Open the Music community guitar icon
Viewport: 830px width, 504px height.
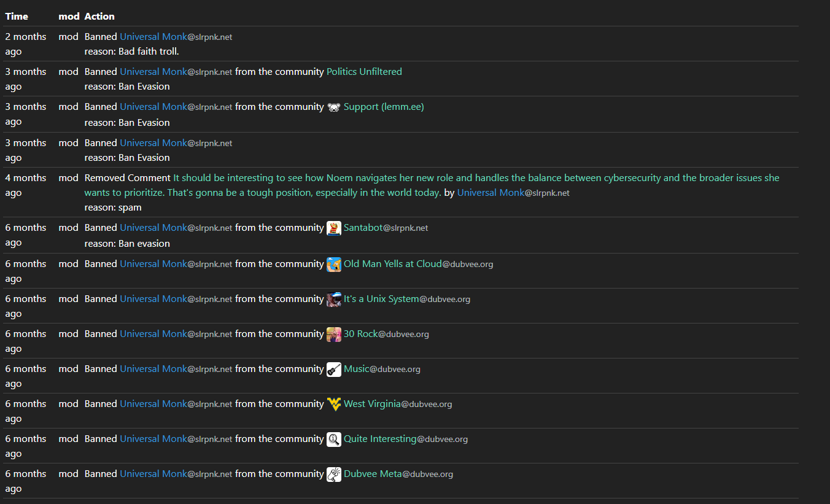click(334, 369)
